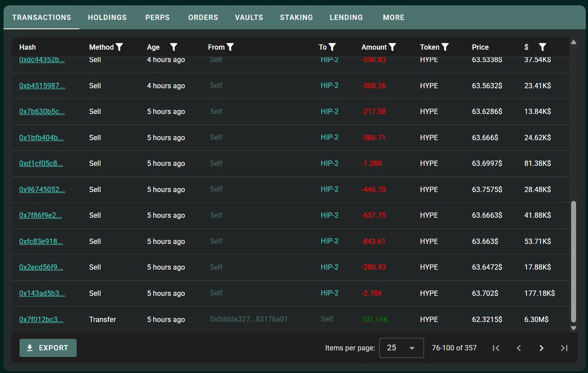The image size is (588, 373).
Task: Select the 62.3215$ price cell
Action: point(487,320)
